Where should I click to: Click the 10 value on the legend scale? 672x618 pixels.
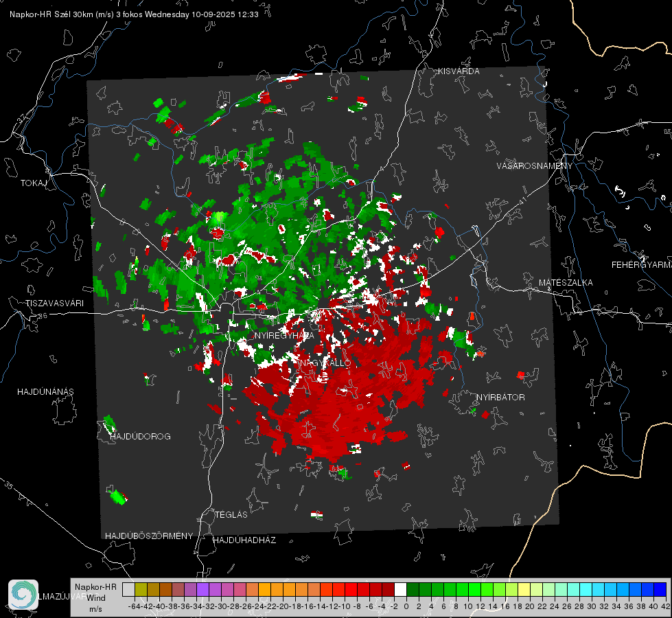[x=468, y=606]
